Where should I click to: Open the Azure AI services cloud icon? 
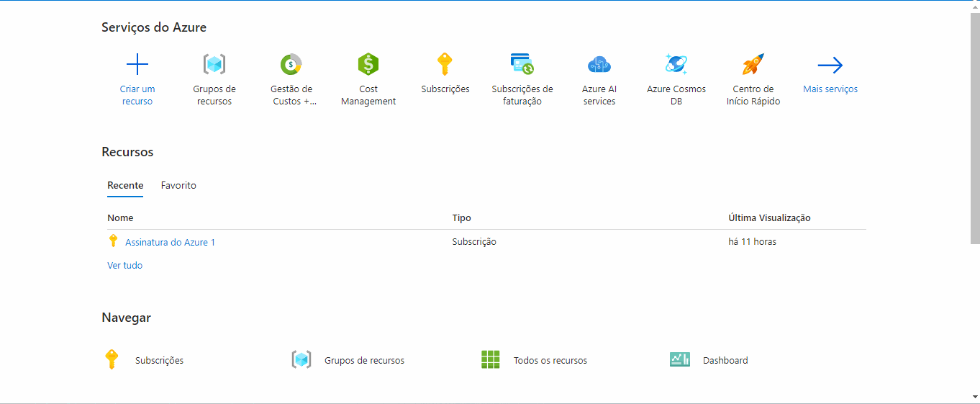point(599,65)
